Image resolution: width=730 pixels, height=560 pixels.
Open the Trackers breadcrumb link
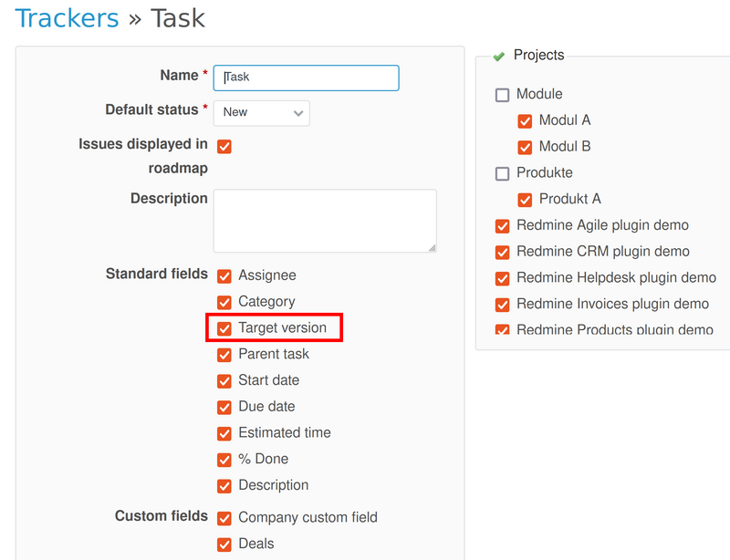[x=68, y=17]
